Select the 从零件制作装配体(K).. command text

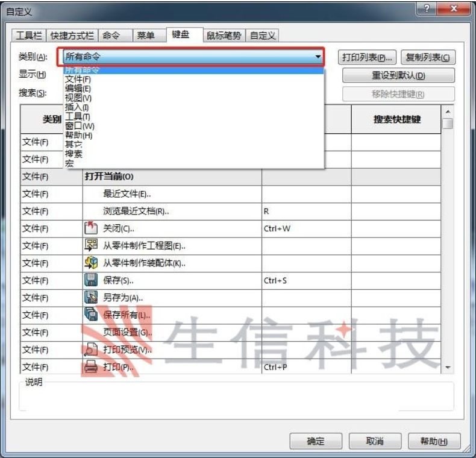pyautogui.click(x=144, y=263)
